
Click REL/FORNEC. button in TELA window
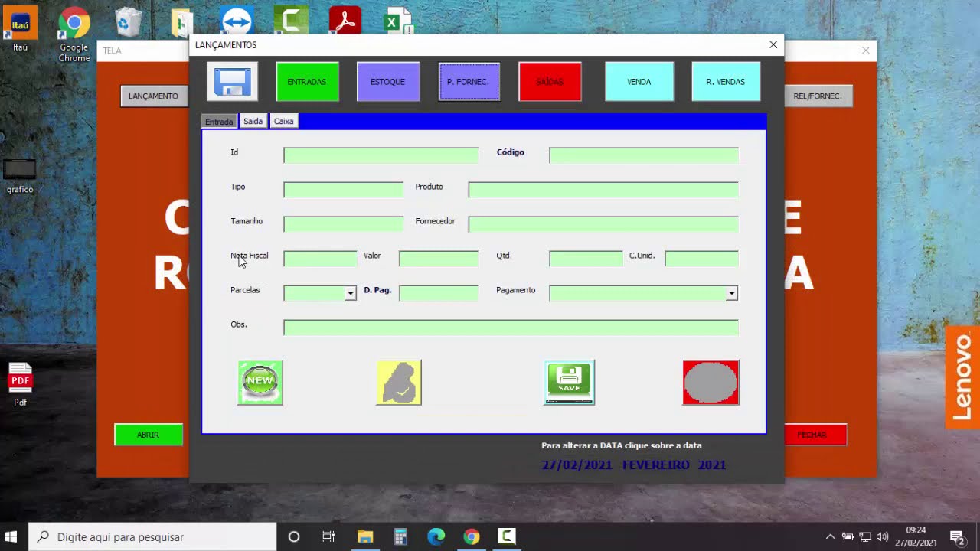[818, 96]
